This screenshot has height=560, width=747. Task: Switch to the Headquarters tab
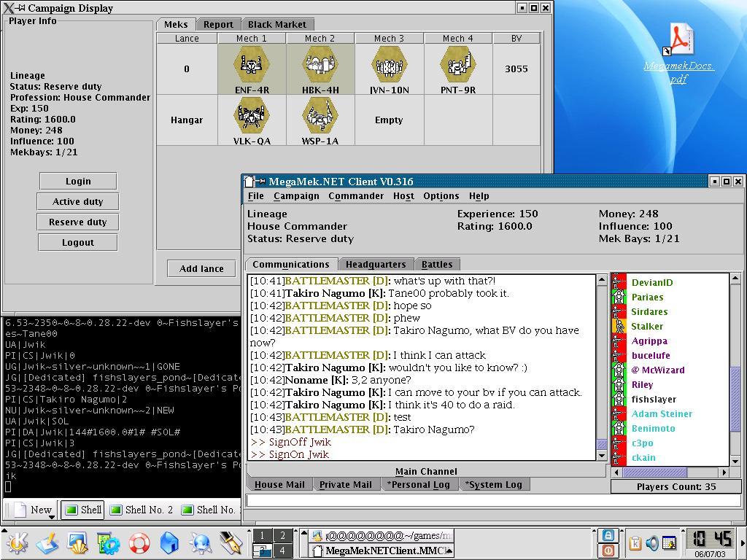pyautogui.click(x=375, y=265)
